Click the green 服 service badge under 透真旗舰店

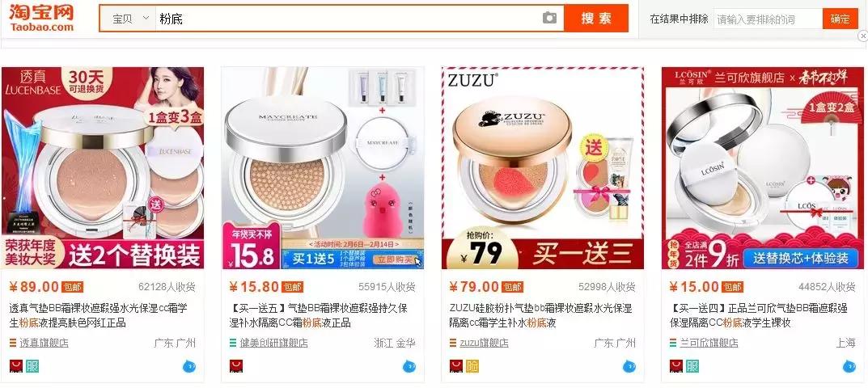32,366
